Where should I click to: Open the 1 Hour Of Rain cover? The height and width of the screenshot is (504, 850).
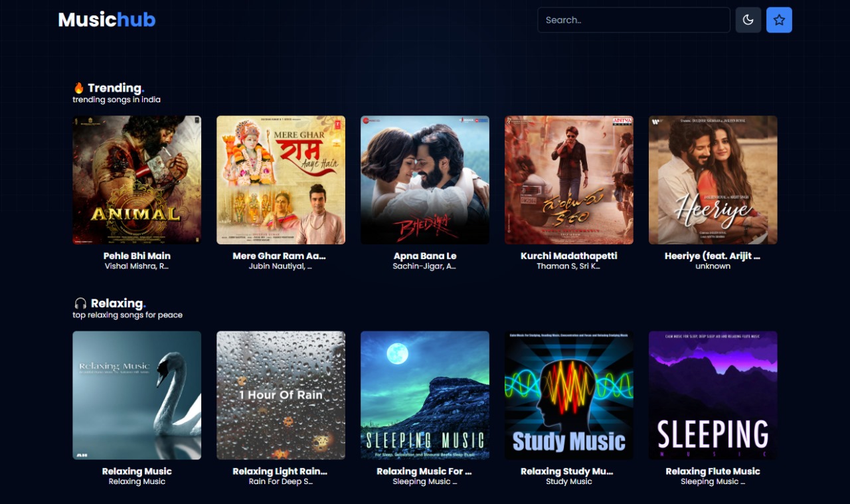(x=281, y=395)
